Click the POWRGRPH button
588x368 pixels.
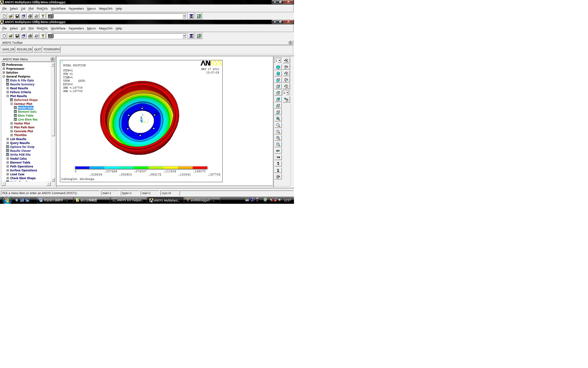coord(51,49)
